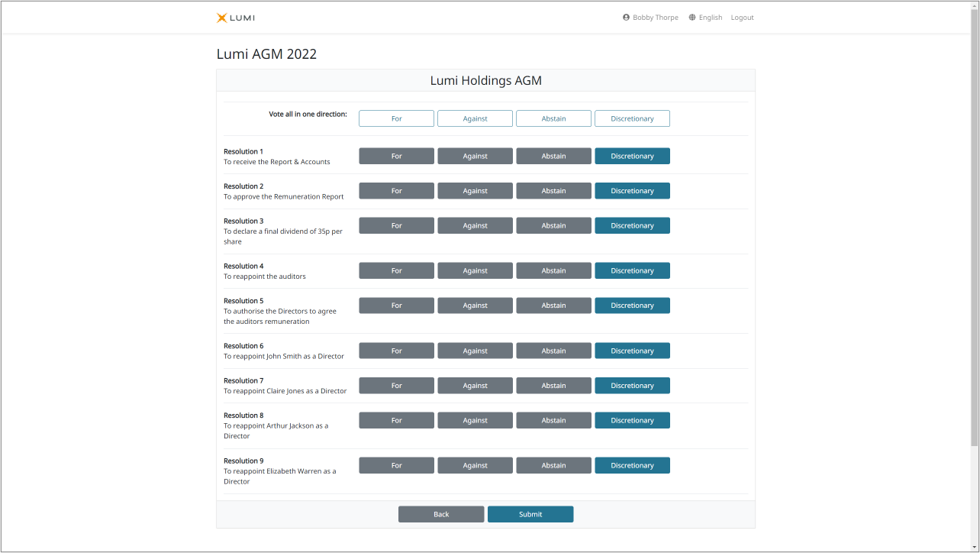Screen dimensions: 980x553
Task: Set all votes to Against
Action: 475,118
